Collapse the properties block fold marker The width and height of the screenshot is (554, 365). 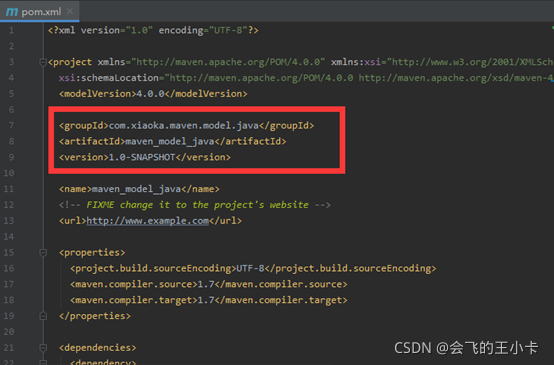coord(43,253)
